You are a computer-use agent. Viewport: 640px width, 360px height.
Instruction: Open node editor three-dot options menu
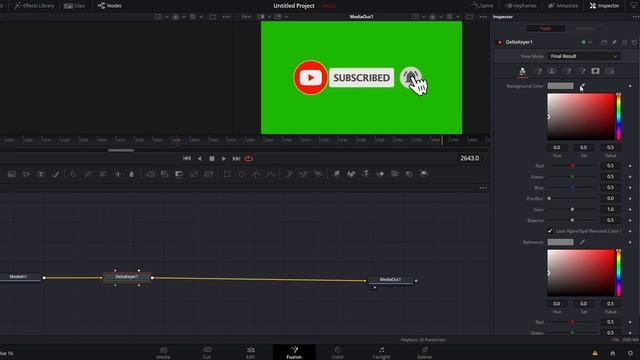(483, 188)
